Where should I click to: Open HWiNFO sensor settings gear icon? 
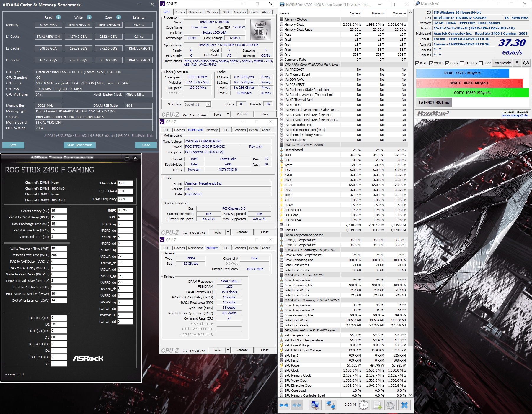pyautogui.click(x=391, y=405)
